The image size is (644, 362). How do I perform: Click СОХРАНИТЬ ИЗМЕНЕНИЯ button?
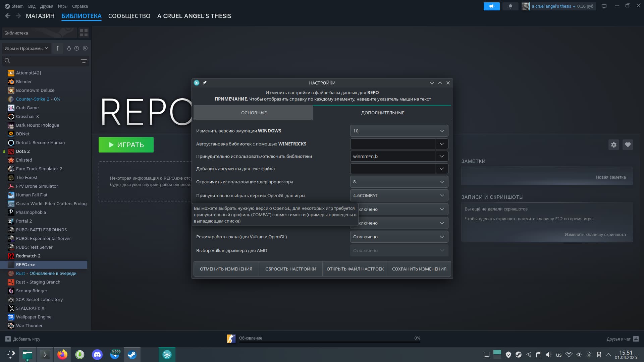click(419, 269)
